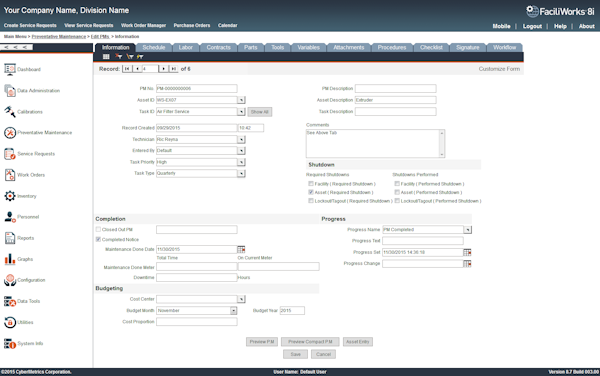Switch to the Labor tab
Image resolution: width=600 pixels, height=376 pixels.
pos(186,47)
